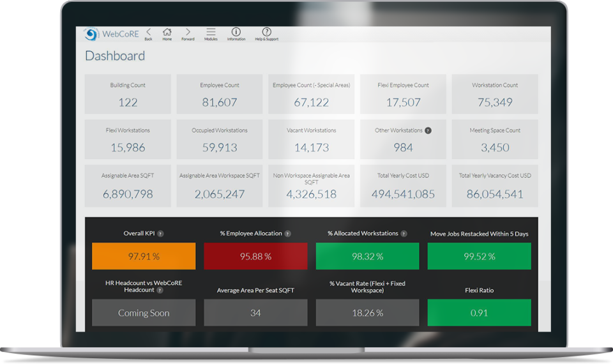
Task: Open the green Flexi Ratio 0.91 tile
Action: (x=480, y=313)
